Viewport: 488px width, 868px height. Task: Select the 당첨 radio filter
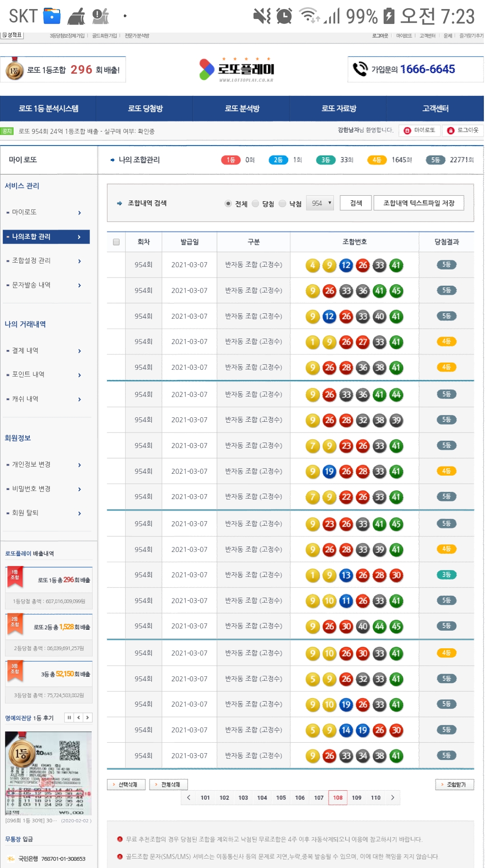[x=255, y=203]
